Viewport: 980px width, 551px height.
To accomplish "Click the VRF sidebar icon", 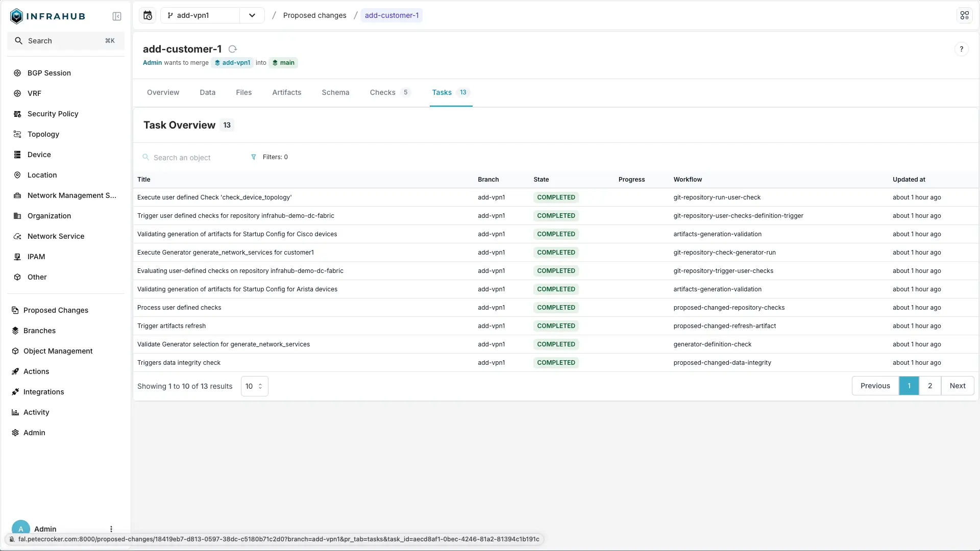I will 17,93.
